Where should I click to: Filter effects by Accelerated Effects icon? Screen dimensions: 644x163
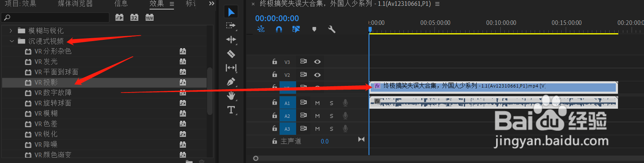point(119,17)
